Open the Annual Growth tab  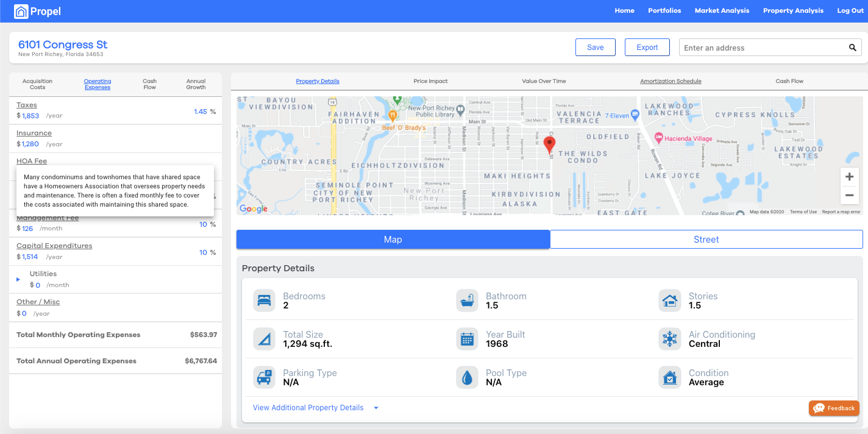(196, 84)
